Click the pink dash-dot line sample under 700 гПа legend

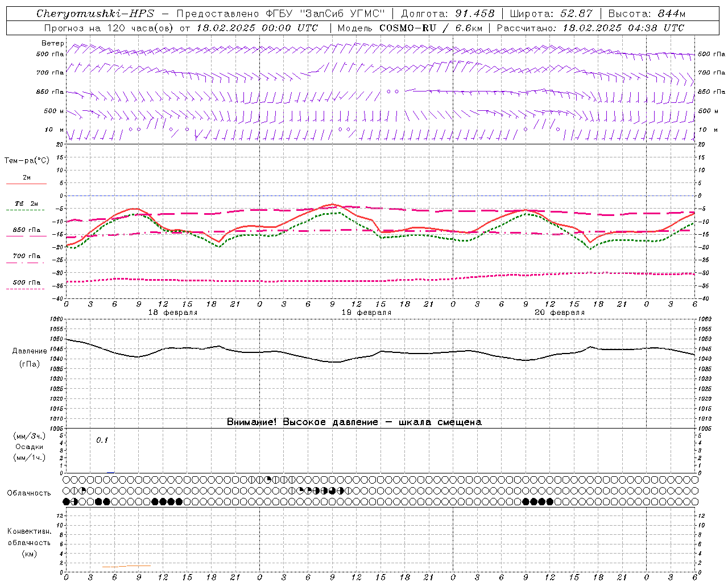[25, 263]
